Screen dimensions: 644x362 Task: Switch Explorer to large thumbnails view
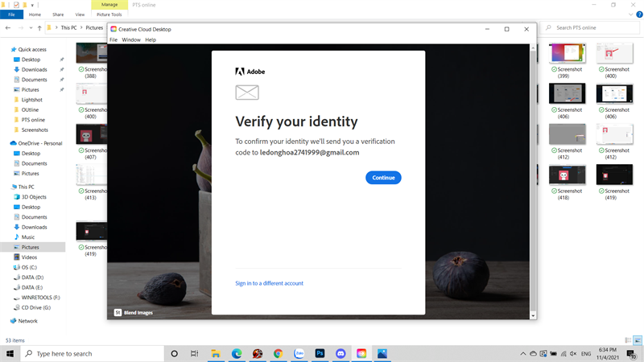point(638,340)
